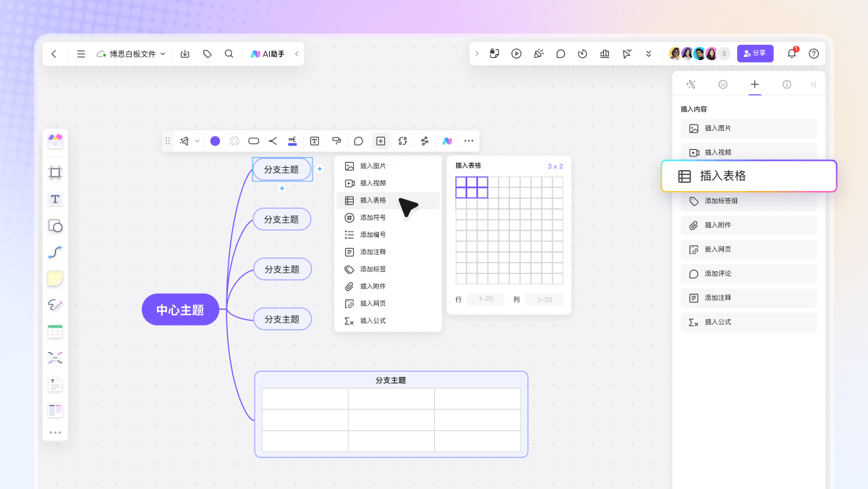Screen dimensions: 868x489
Task: Open the AI助手 dropdown arrow
Action: (297, 54)
